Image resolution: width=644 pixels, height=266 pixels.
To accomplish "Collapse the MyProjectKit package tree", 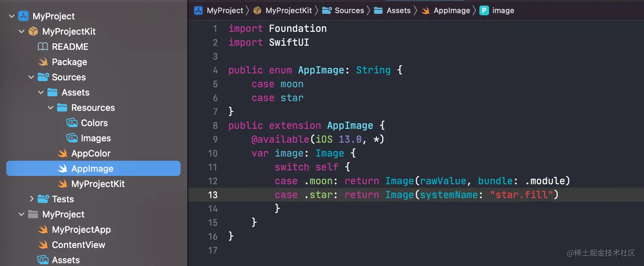I will click(x=21, y=32).
